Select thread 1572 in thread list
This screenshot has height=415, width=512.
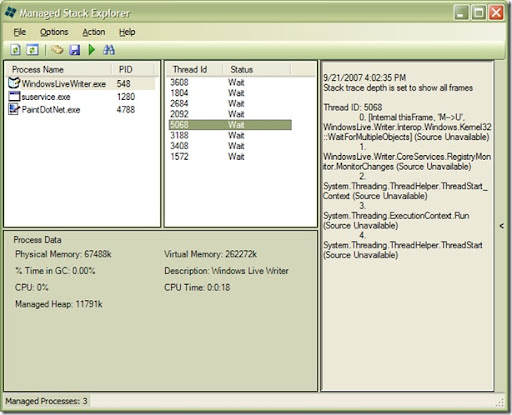point(230,156)
